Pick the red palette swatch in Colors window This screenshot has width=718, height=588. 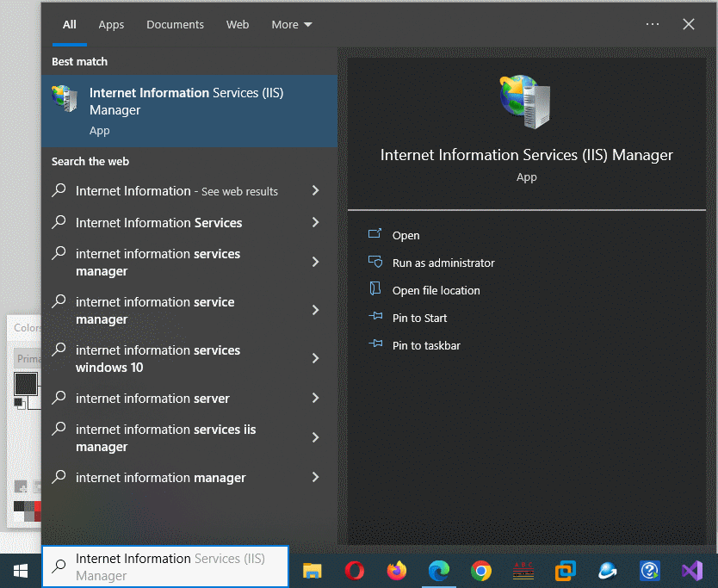point(38,506)
